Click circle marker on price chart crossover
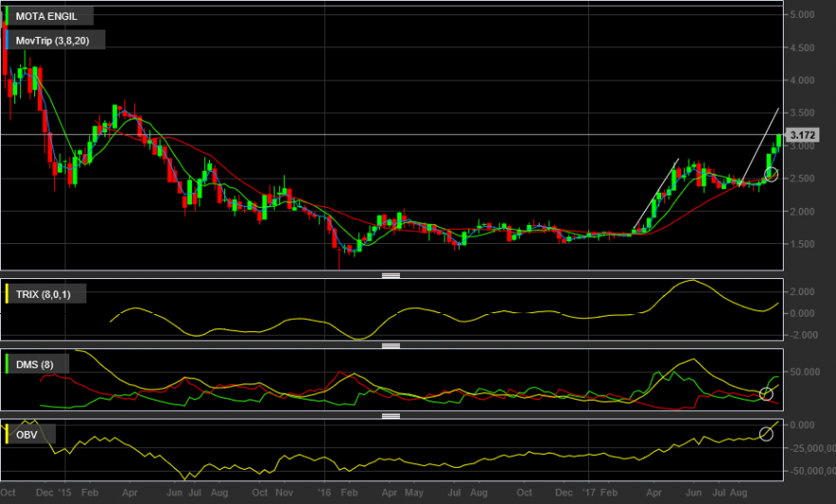The width and height of the screenshot is (836, 504). [x=771, y=175]
